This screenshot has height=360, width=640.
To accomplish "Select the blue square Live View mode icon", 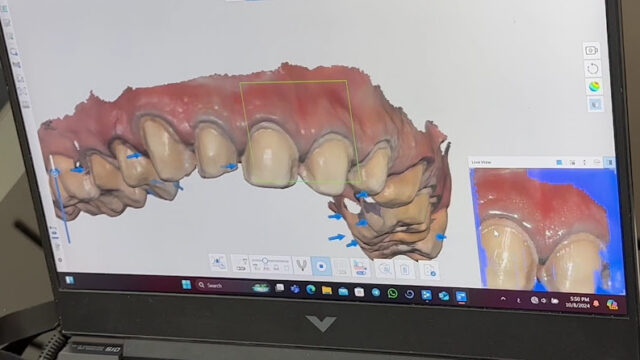I will coord(559,162).
